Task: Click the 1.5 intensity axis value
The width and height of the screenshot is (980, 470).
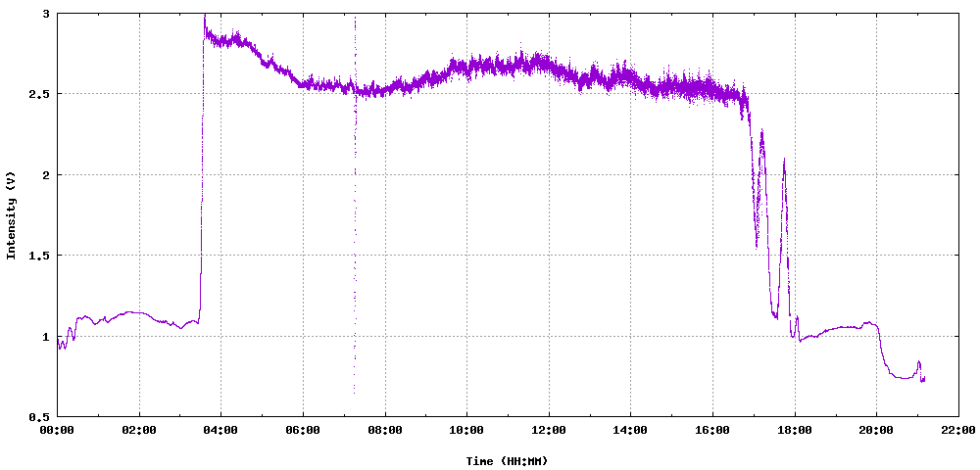Action: (41, 256)
